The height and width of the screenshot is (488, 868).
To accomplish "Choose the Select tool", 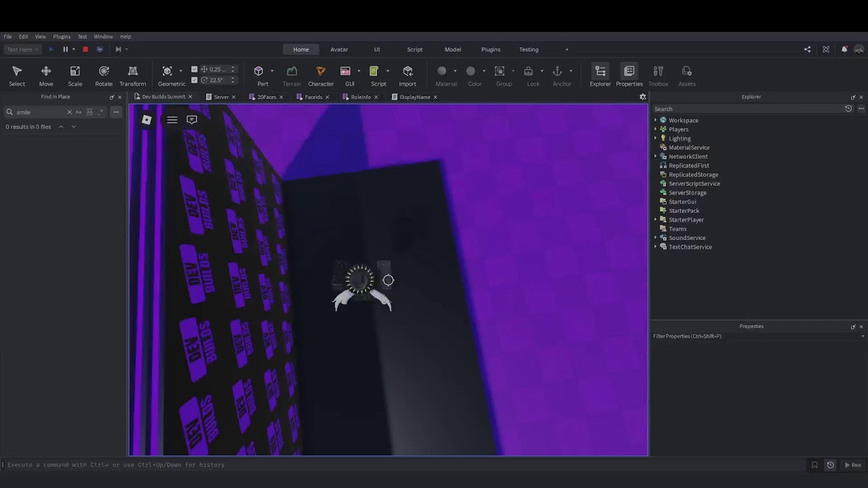I will 17,75.
